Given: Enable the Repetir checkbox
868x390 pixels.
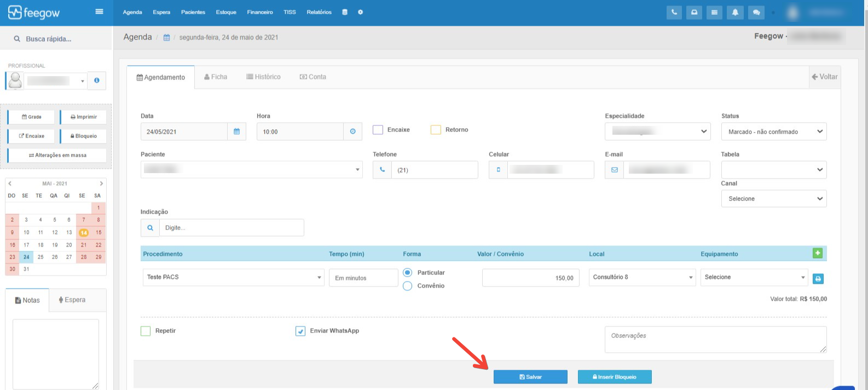Looking at the screenshot, I should pyautogui.click(x=146, y=331).
